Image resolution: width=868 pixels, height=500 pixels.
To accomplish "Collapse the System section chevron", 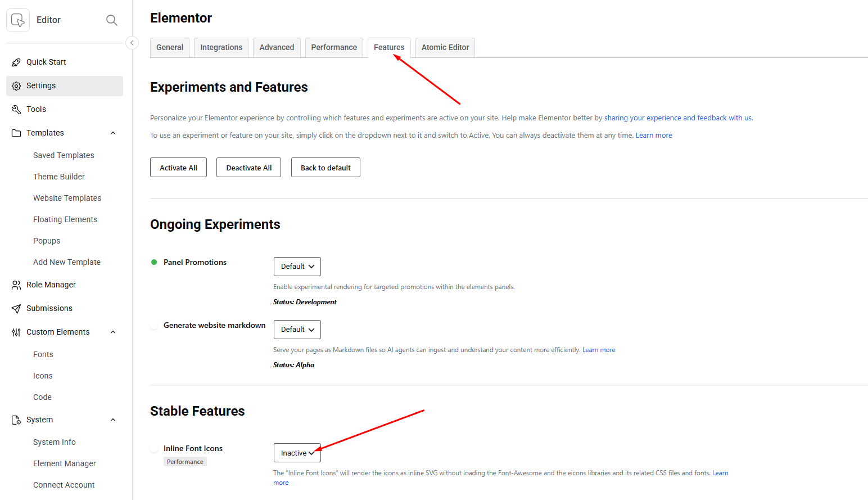I will click(113, 420).
